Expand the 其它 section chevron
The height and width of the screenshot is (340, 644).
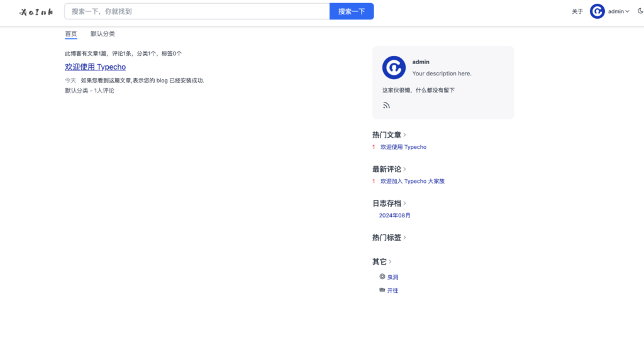[x=390, y=261]
